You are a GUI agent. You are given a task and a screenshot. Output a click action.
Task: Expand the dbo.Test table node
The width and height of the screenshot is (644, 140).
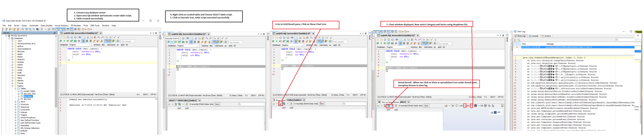[19, 99]
